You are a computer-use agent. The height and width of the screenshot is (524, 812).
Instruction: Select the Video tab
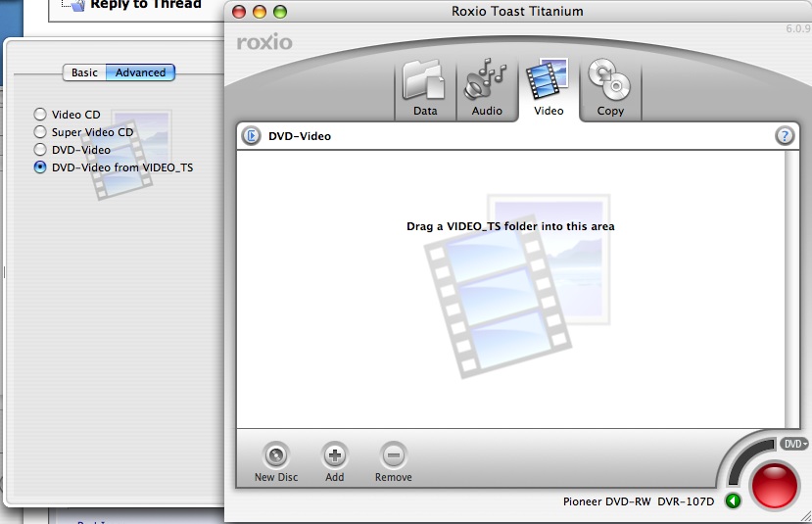click(x=549, y=89)
